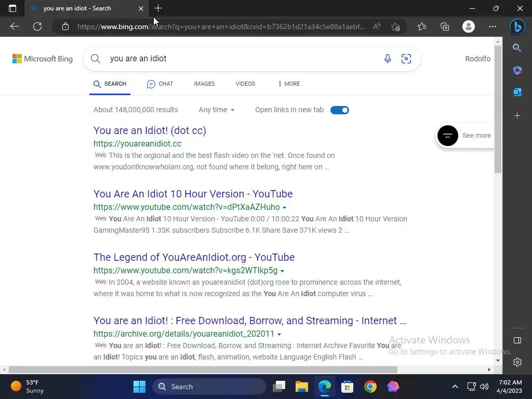This screenshot has width=532, height=399.
Task: Open the volume control in system tray
Action: (484, 387)
